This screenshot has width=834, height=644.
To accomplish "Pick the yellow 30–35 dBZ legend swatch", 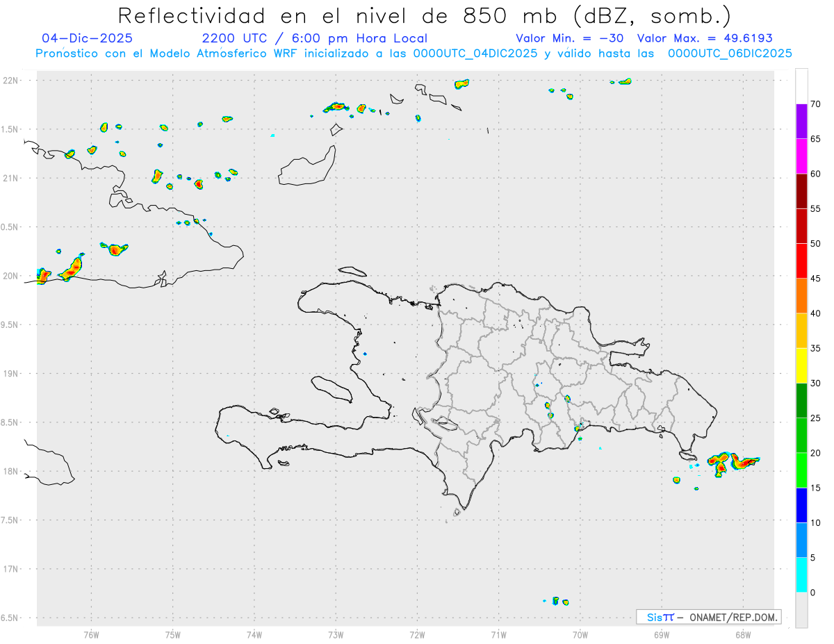I will [x=801, y=365].
